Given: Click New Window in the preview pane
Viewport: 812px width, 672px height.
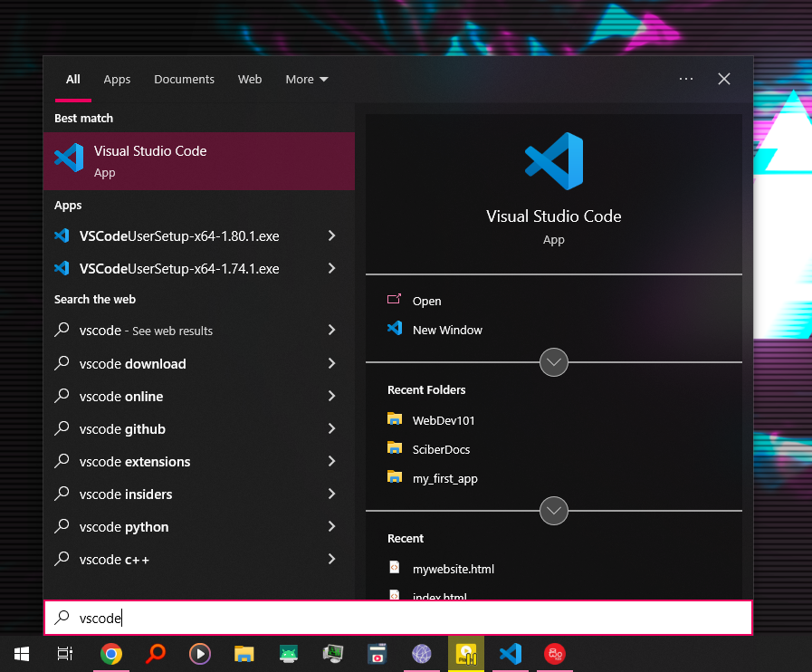Looking at the screenshot, I should point(447,330).
